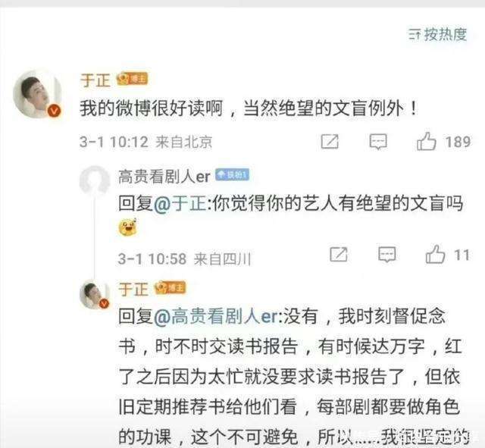
Task: Open 于正 username at top comment
Action: pos(95,80)
